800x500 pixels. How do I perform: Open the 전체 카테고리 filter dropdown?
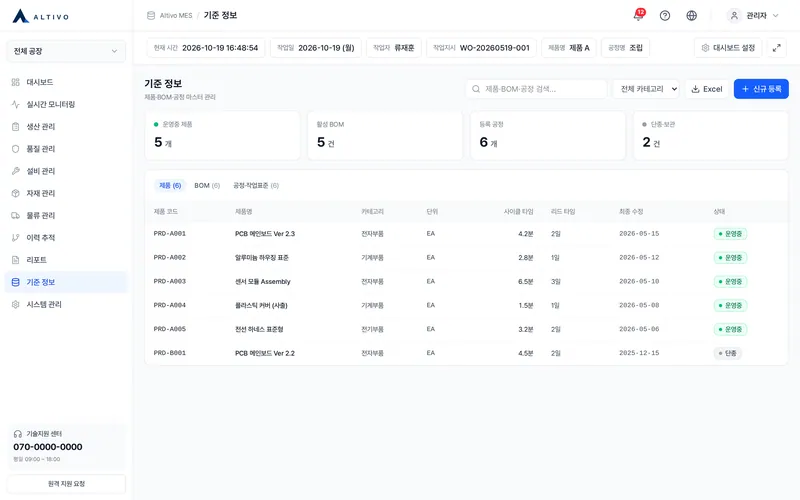click(x=646, y=89)
